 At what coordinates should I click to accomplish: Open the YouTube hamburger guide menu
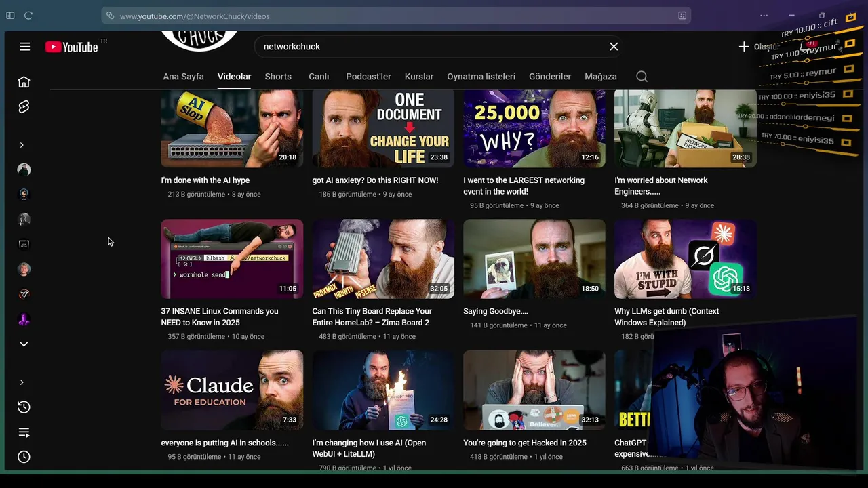(24, 47)
